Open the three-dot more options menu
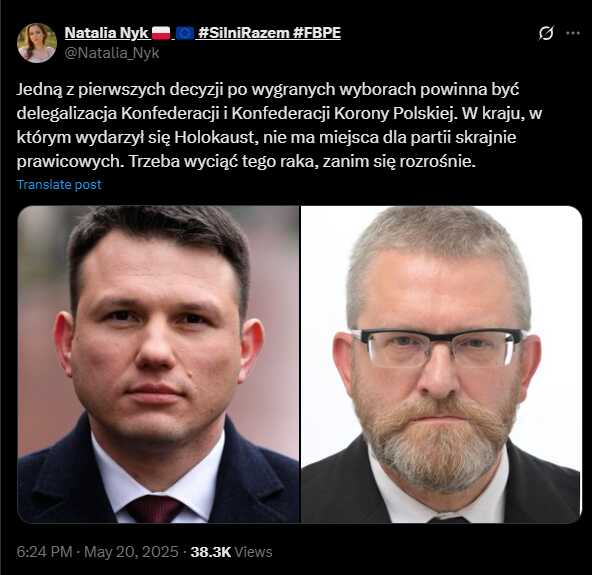This screenshot has width=592, height=575. 573,33
